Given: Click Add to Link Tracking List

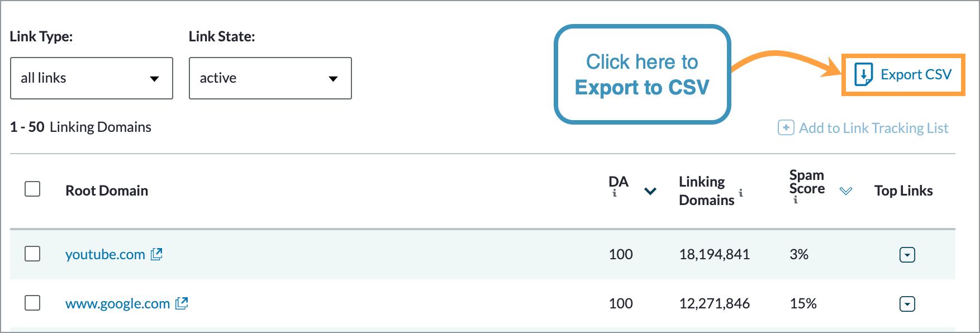Looking at the screenshot, I should point(874,127).
